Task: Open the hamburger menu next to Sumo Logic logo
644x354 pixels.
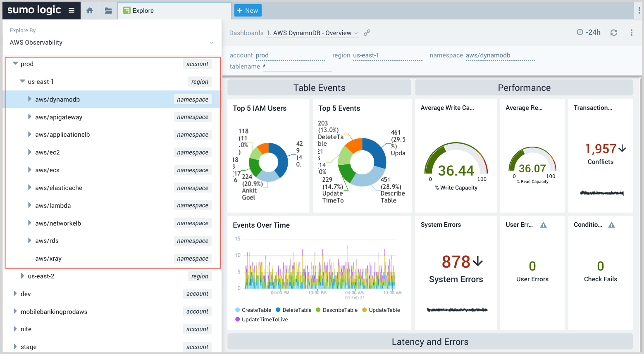Action: tap(72, 10)
